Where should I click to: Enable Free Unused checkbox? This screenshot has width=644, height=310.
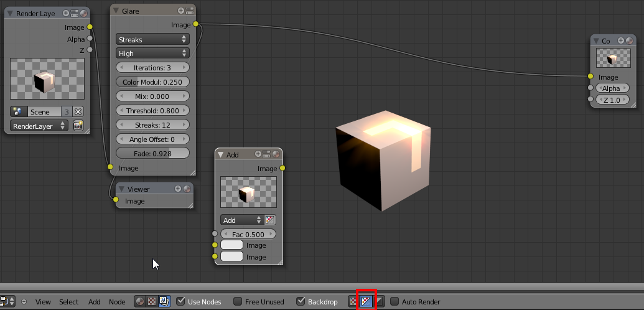[238, 301]
